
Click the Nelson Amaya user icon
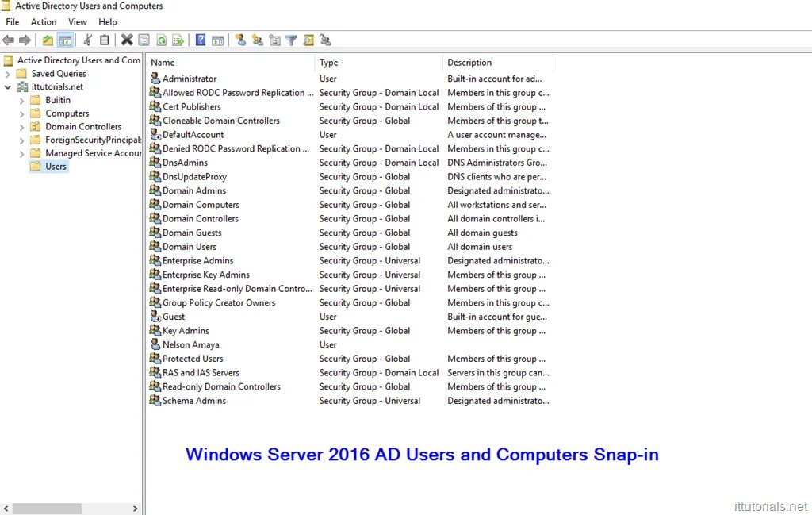tap(155, 344)
